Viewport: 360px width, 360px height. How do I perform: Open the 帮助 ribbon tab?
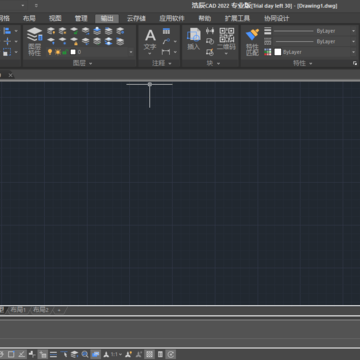(205, 18)
